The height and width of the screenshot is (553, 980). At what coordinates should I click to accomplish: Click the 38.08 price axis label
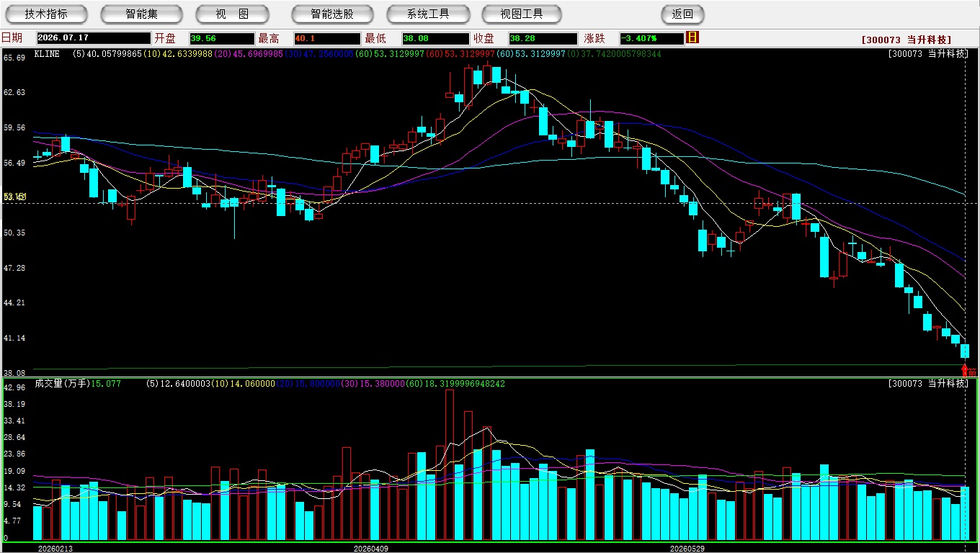coord(14,373)
